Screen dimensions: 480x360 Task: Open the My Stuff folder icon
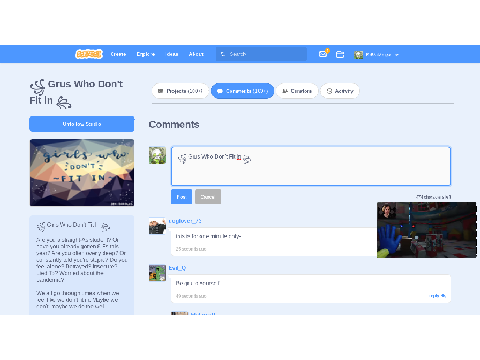[x=340, y=54]
